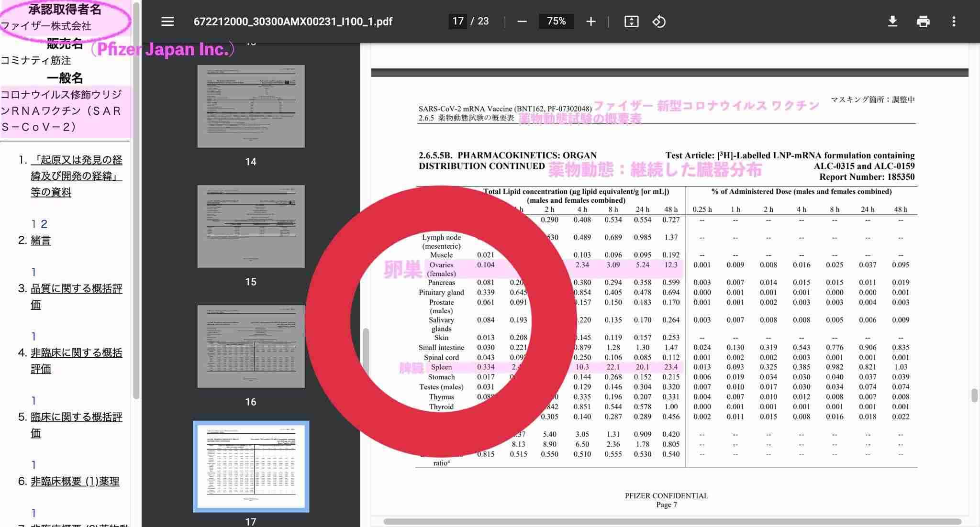
Task: Select the highlighted page 17 thumbnail
Action: coord(251,466)
